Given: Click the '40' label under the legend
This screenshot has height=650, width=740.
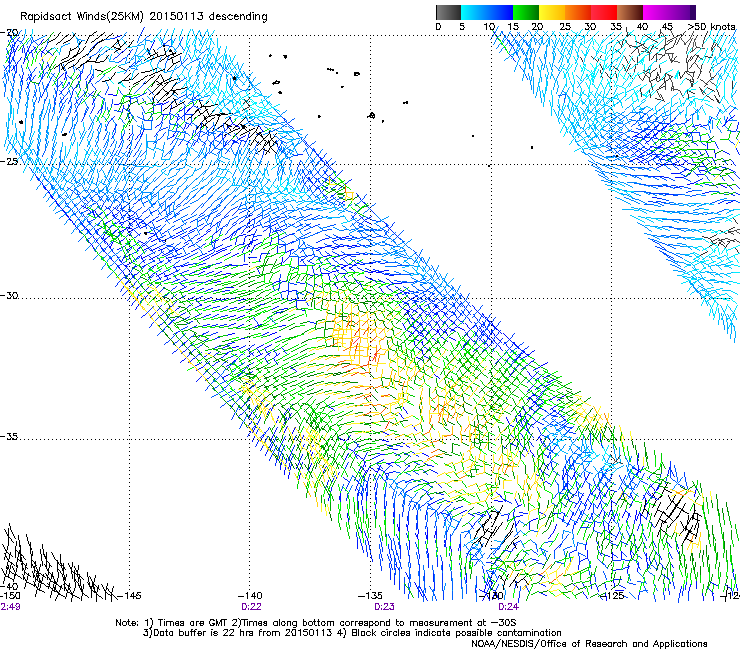Looking at the screenshot, I should point(642,27).
